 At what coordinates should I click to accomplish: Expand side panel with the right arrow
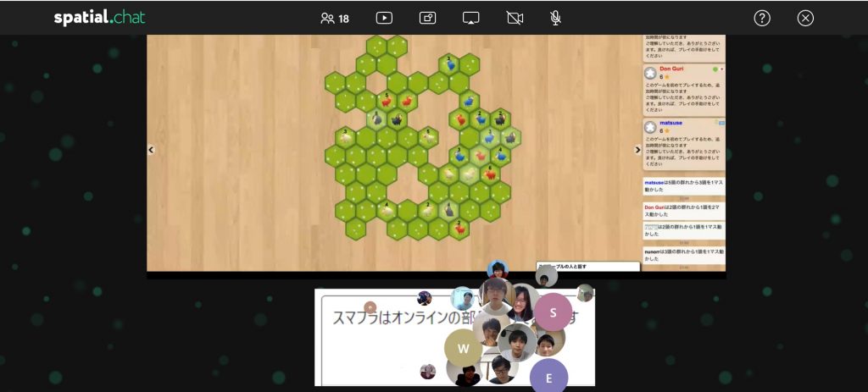point(637,150)
